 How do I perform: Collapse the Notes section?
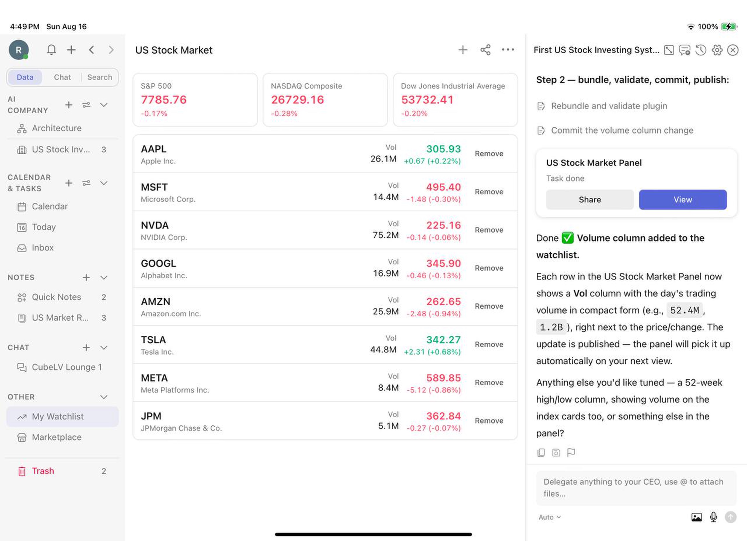pyautogui.click(x=104, y=278)
